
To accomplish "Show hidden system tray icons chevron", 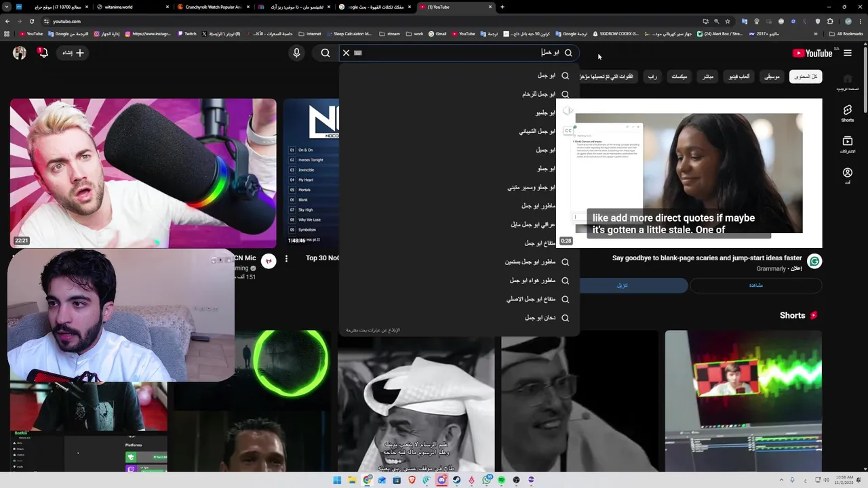I will (x=781, y=480).
